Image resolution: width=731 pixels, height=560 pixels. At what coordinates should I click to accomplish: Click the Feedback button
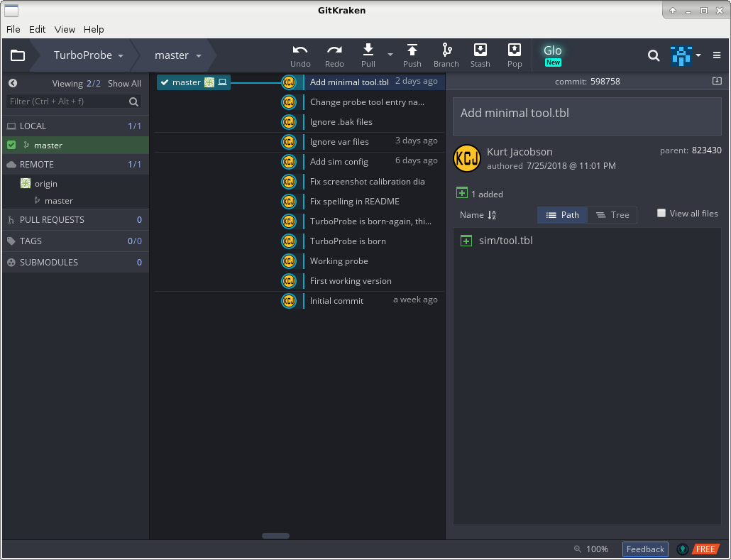(645, 549)
